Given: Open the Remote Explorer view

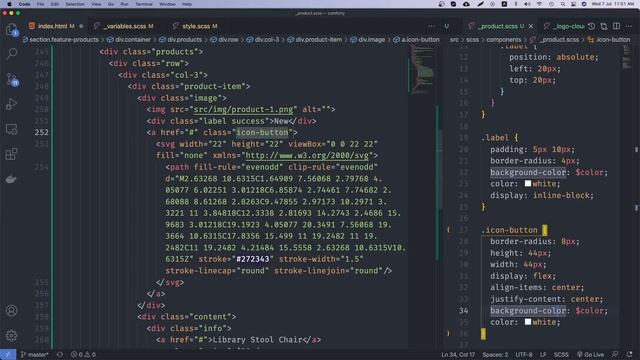Looking at the screenshot, I should pos(11,129).
